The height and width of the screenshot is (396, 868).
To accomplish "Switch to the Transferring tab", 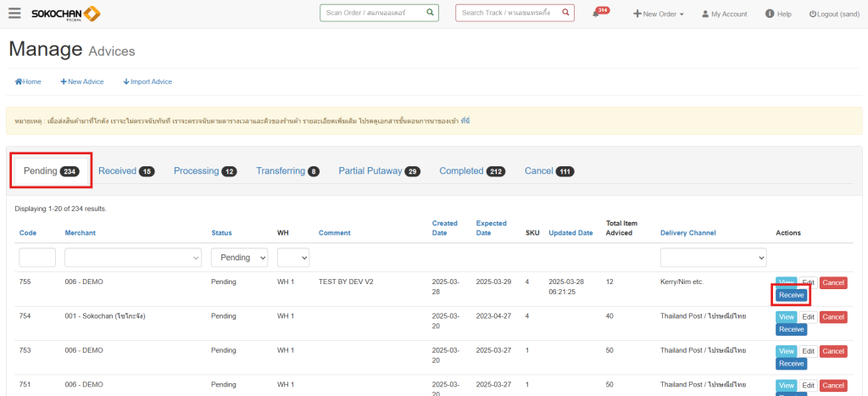I will pos(287,171).
